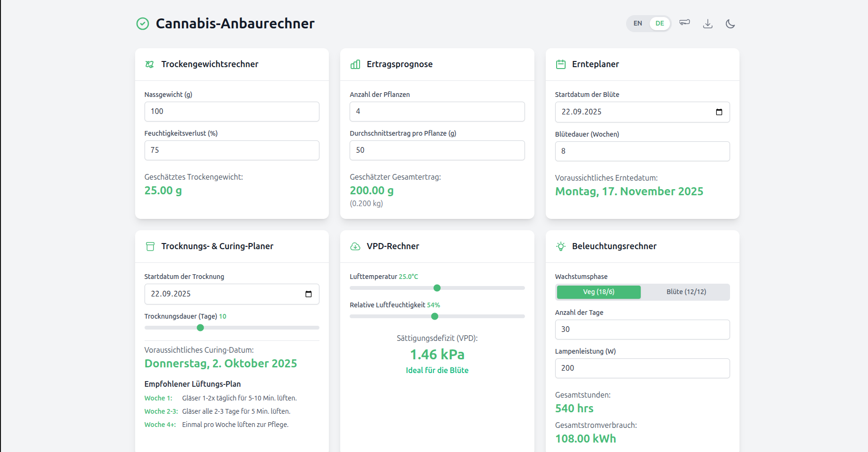Click the Relative Luftfeuchtigkeit slider handle
This screenshot has width=868, height=452.
pos(435,316)
